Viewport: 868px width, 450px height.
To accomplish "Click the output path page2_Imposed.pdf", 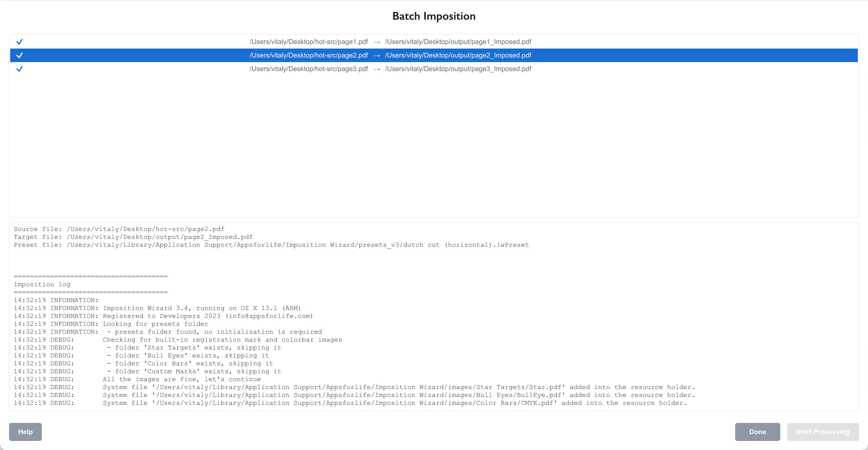I will (x=458, y=55).
